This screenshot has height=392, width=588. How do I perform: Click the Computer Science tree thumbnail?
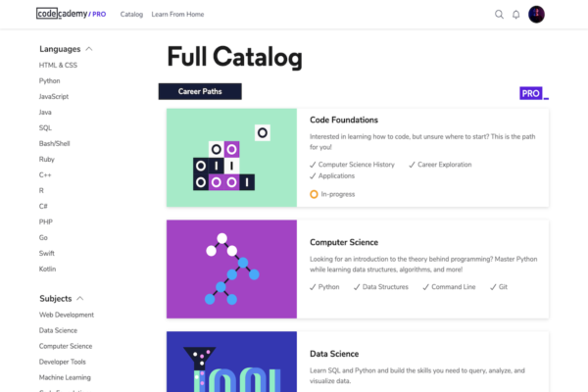click(x=231, y=269)
